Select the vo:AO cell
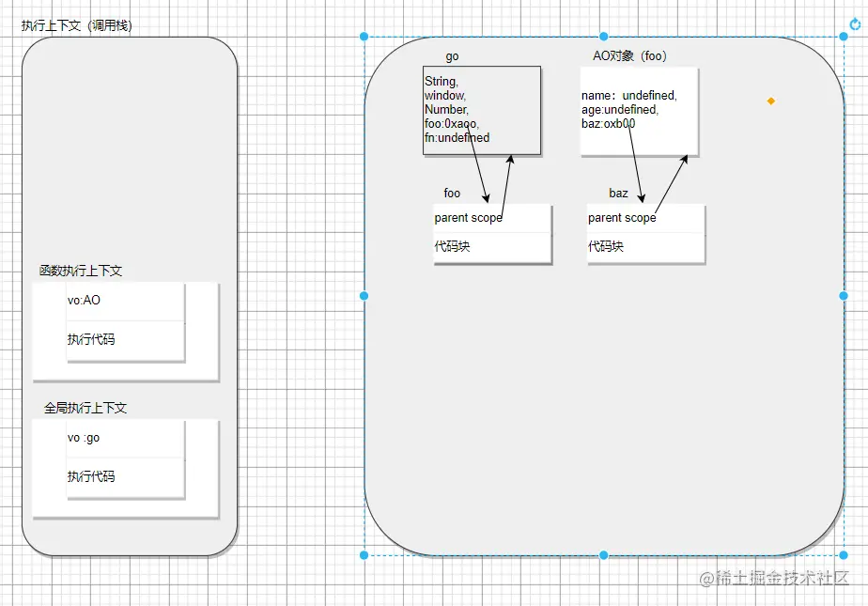868x606 pixels. (125, 302)
